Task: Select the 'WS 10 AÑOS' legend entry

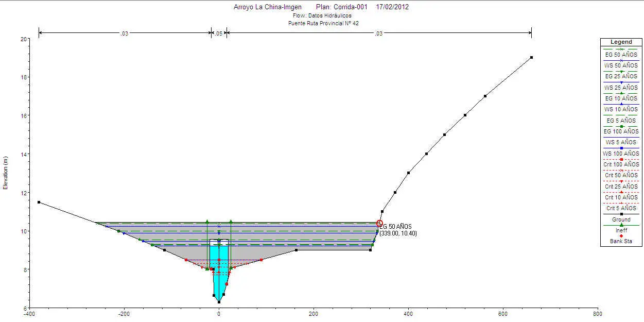Action: point(621,109)
